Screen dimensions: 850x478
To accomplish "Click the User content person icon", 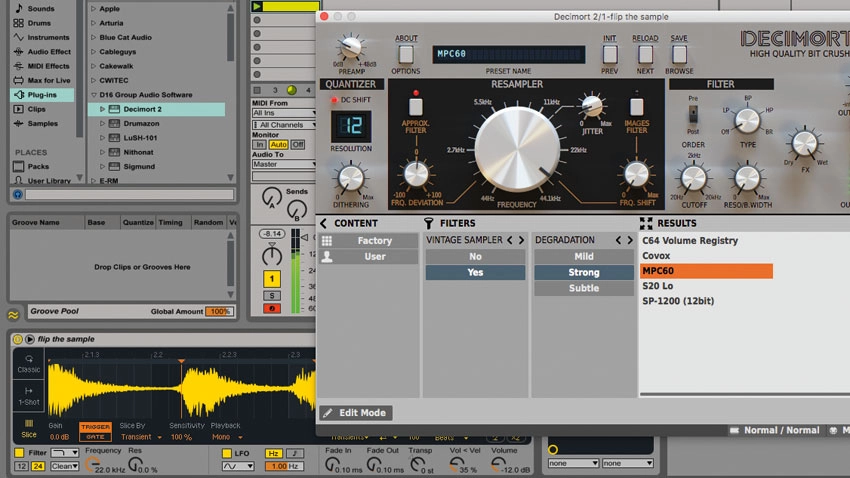I will [x=326, y=257].
